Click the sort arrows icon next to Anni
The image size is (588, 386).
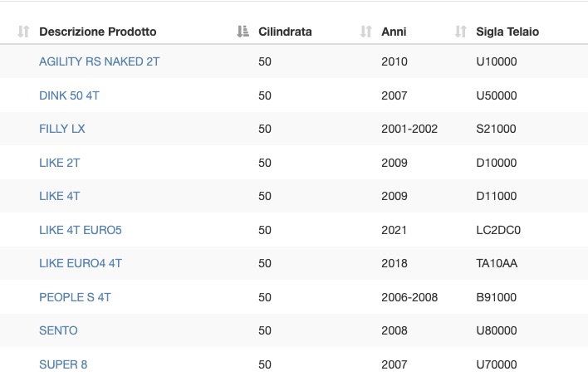[x=365, y=32]
